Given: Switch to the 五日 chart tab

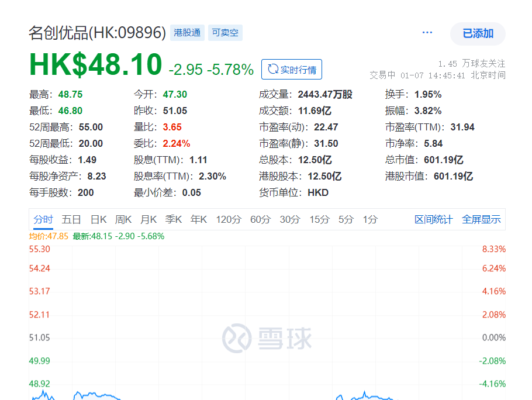Looking at the screenshot, I should (x=70, y=219).
